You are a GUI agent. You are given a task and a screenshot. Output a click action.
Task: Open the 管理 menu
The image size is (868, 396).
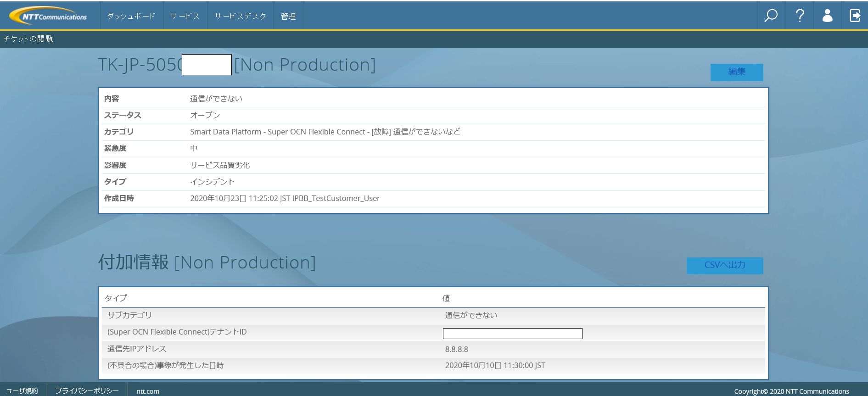[x=288, y=16]
